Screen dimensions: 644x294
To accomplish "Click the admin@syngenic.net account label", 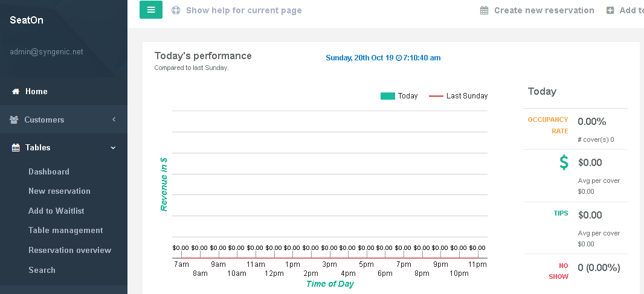I will pyautogui.click(x=47, y=52).
